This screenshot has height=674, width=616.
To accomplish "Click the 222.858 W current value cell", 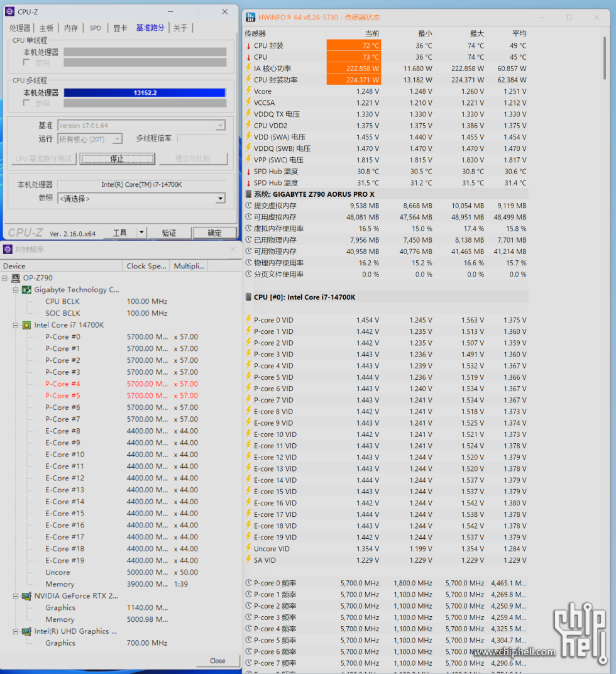I will coord(354,69).
